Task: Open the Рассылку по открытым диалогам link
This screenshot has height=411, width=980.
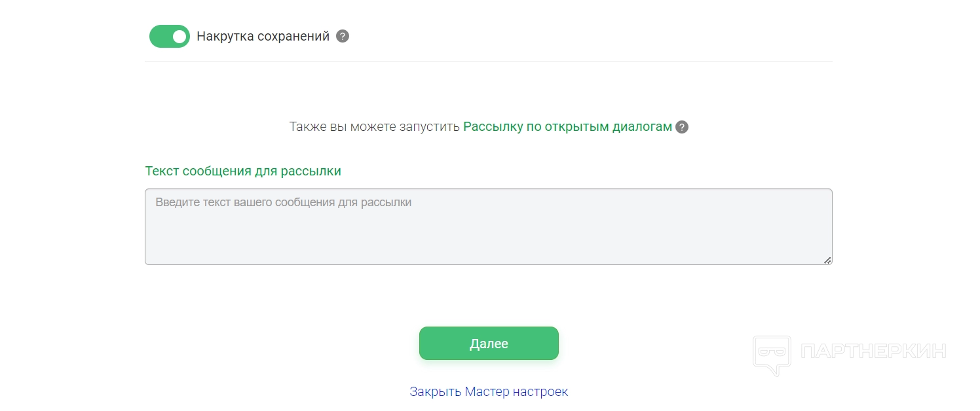Action: click(x=567, y=127)
